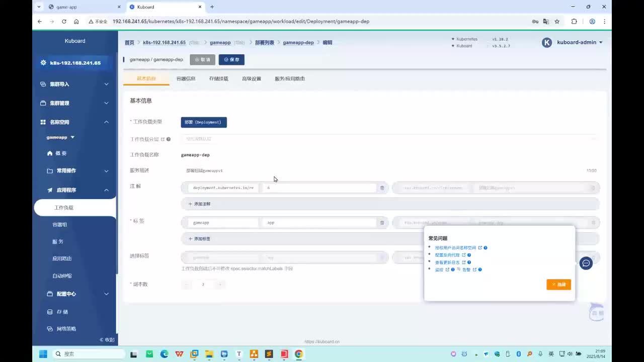Bookmark this page with the star icon
The image size is (644, 362).
click(557, 22)
